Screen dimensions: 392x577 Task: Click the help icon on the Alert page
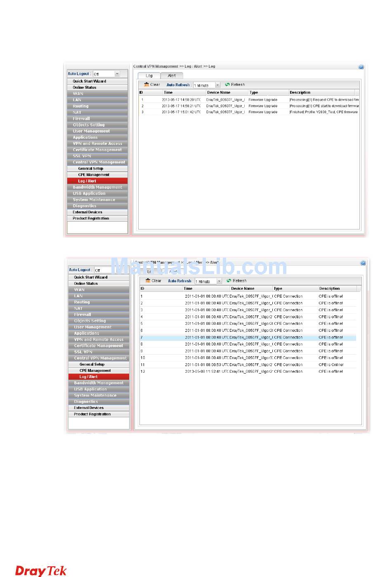click(363, 263)
